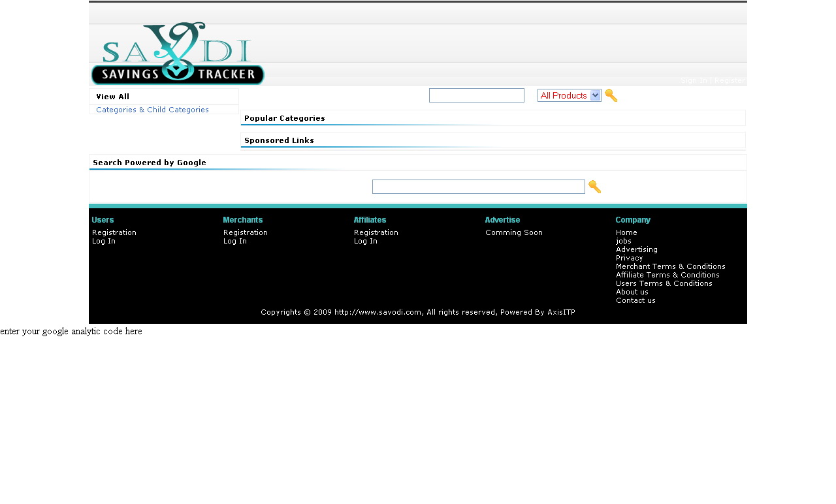Click the Company footer column heading

coord(633,220)
